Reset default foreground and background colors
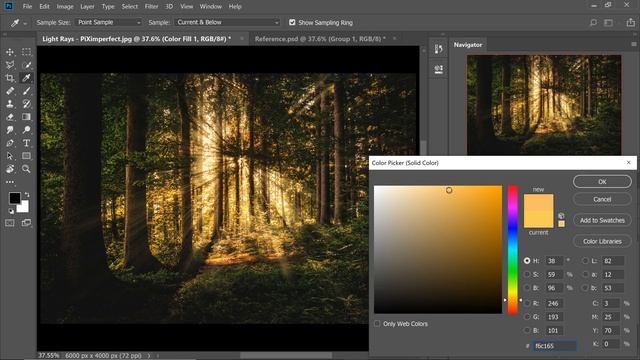The image size is (640, 360). [11, 211]
